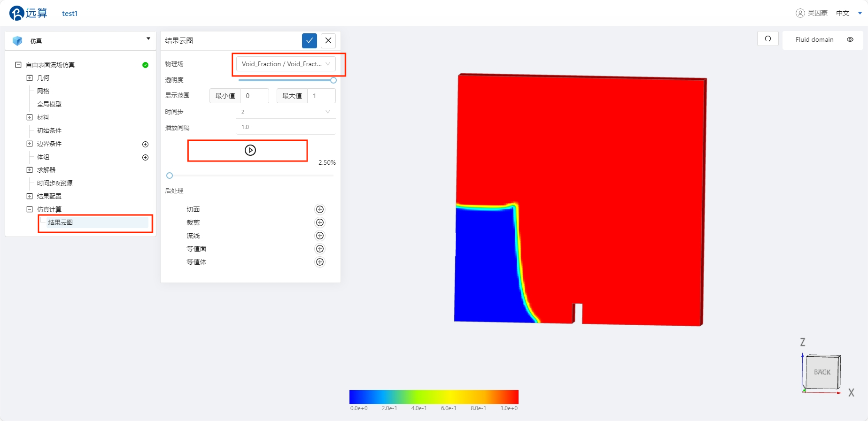Select 初始条件 in the tree
This screenshot has height=421, width=868.
tap(49, 130)
